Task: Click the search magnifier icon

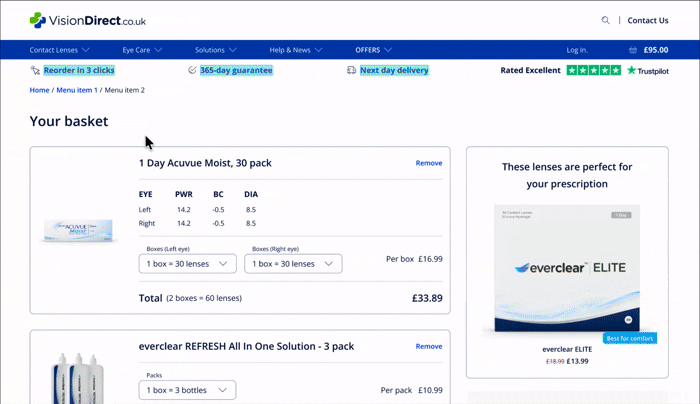Action: 605,20
